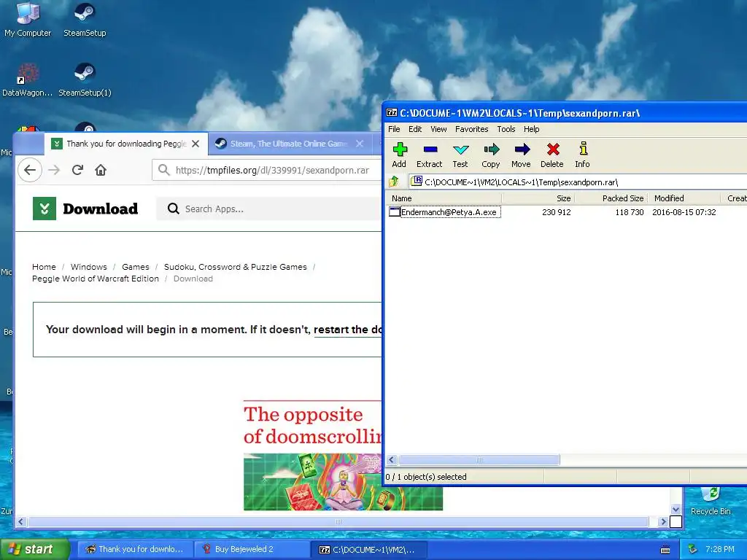The width and height of the screenshot is (747, 560).
Task: Click the system tray network icon
Action: (x=693, y=549)
